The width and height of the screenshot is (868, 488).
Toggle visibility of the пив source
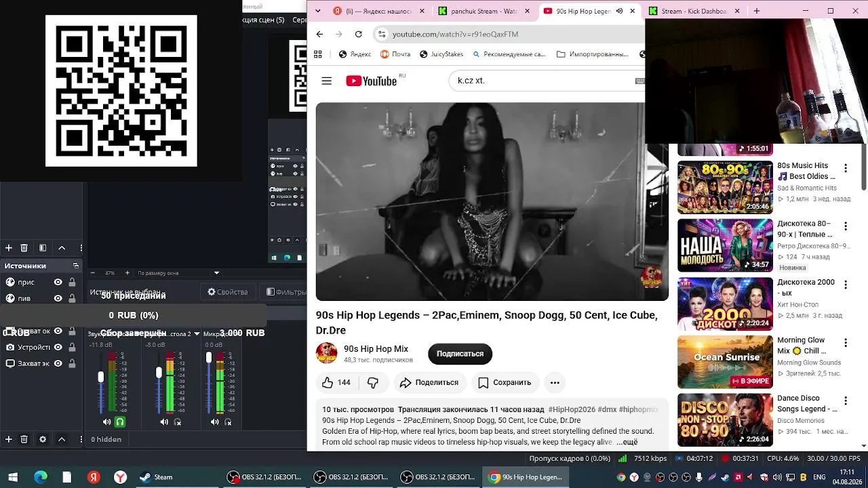(58, 298)
